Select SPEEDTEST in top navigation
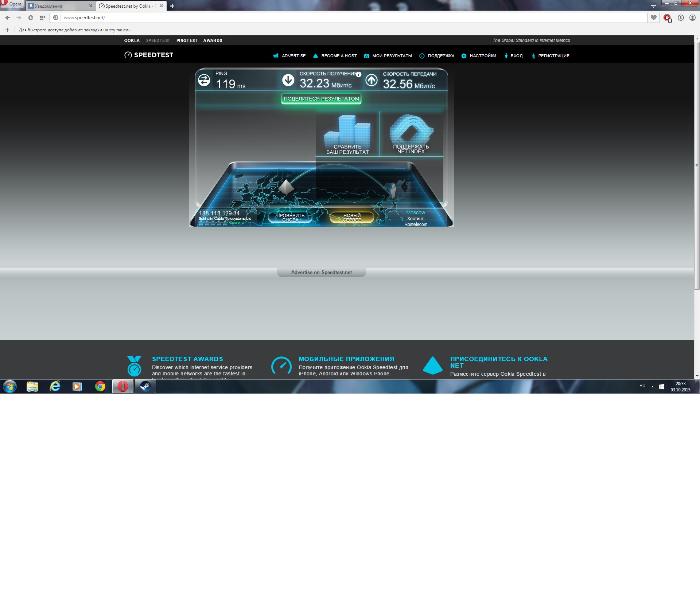The image size is (700, 594). 158,40
